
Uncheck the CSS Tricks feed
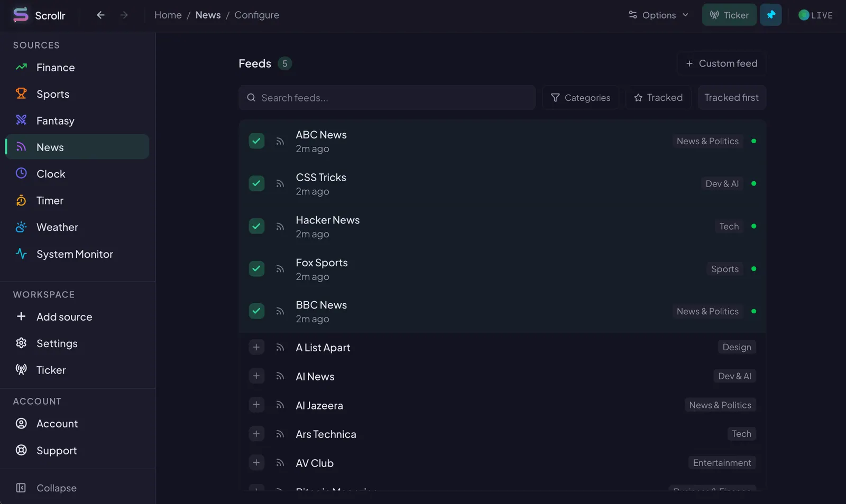(x=256, y=183)
